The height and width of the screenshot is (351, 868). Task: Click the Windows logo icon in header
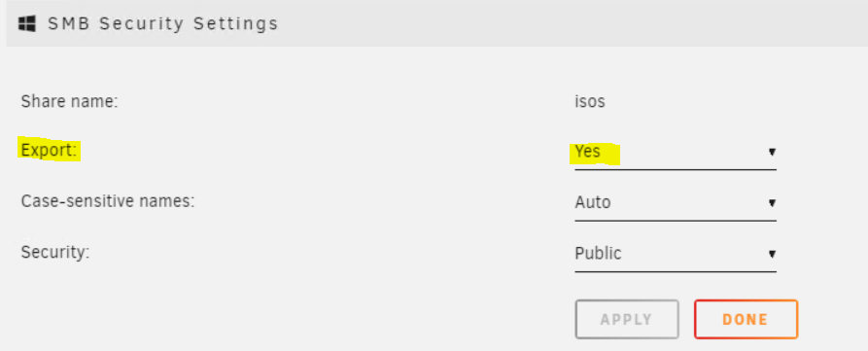tap(26, 23)
